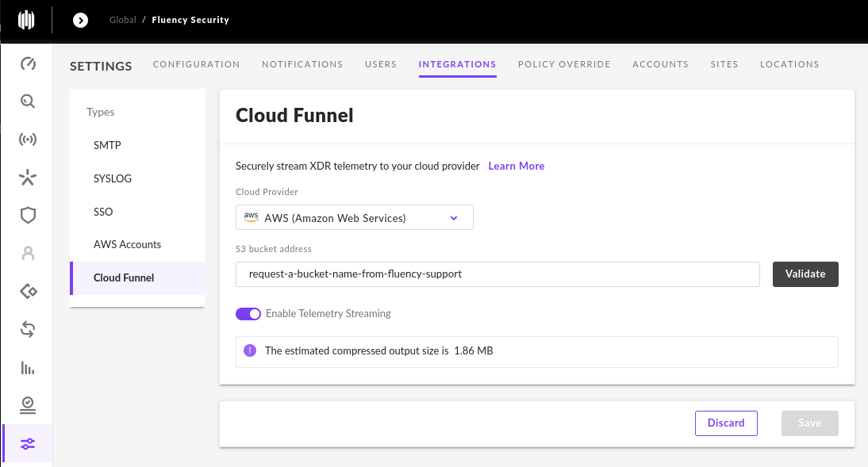
Task: Open the user person sidebar icon
Action: click(28, 254)
